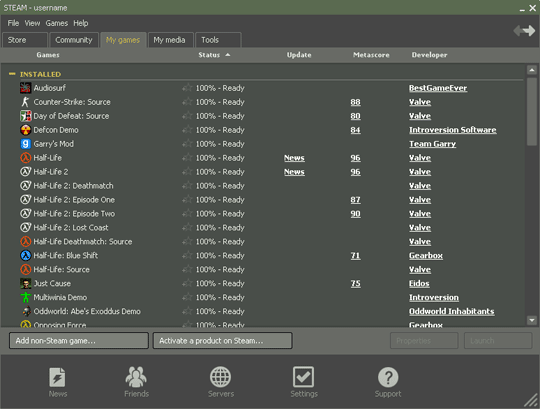Click the scroll up arrow
Viewport: 540px width, 409px height.
(x=532, y=70)
